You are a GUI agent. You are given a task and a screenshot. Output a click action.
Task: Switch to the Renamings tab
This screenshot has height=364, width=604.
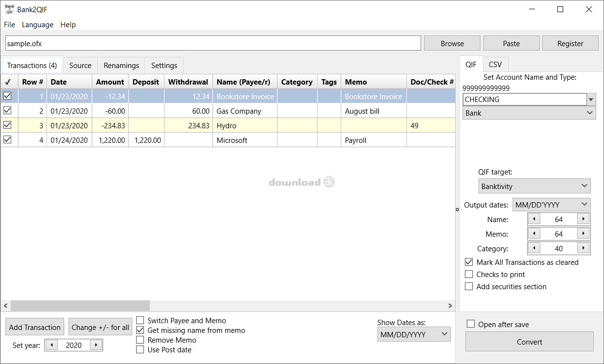(121, 65)
